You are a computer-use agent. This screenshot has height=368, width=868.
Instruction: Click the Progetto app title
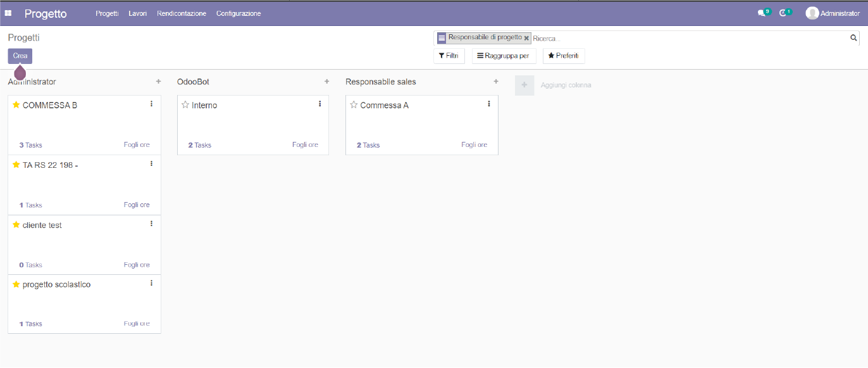click(46, 13)
